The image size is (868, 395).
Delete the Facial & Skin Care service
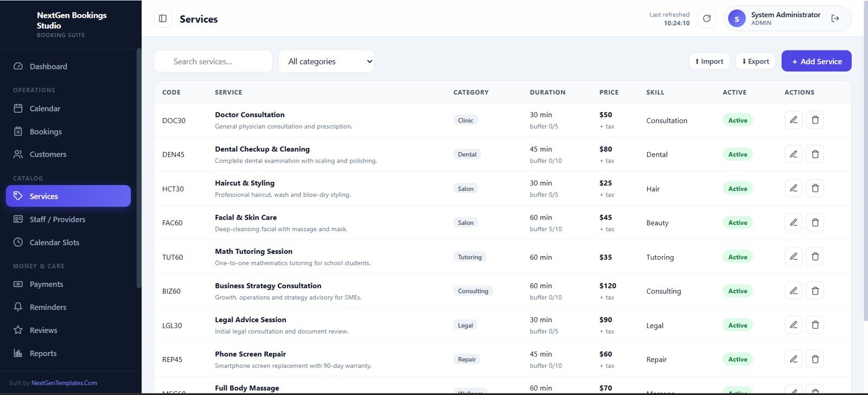(815, 222)
